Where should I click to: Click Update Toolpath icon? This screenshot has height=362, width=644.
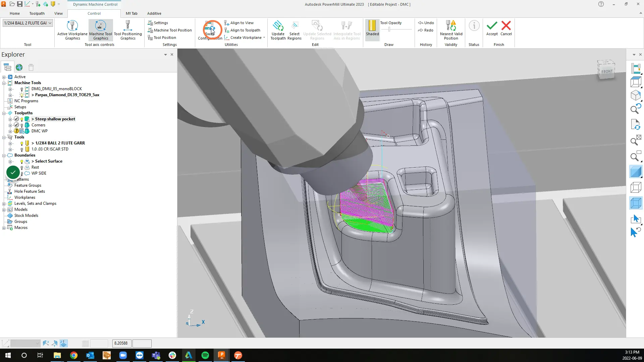[278, 30]
